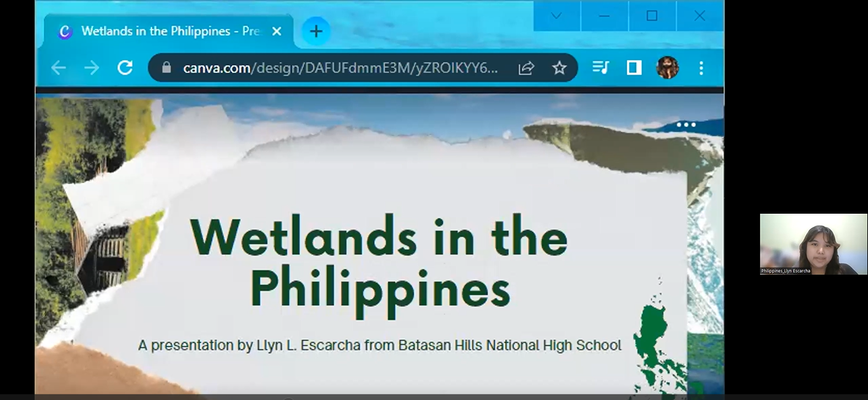
Task: Open the media controls icon
Action: pyautogui.click(x=600, y=67)
